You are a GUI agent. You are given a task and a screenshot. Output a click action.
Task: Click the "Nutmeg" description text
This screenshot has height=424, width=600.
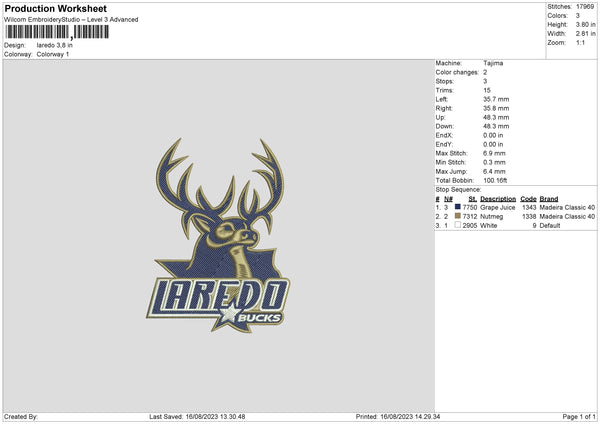491,217
